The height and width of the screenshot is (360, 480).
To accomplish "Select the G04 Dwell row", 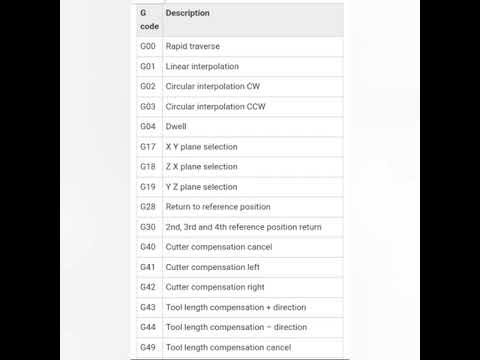I will (240, 127).
